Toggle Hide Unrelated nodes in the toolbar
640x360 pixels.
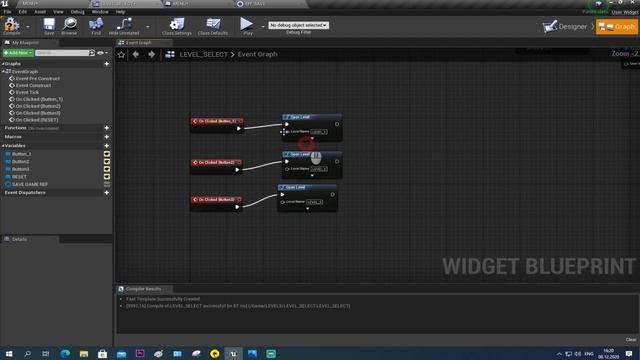click(124, 26)
